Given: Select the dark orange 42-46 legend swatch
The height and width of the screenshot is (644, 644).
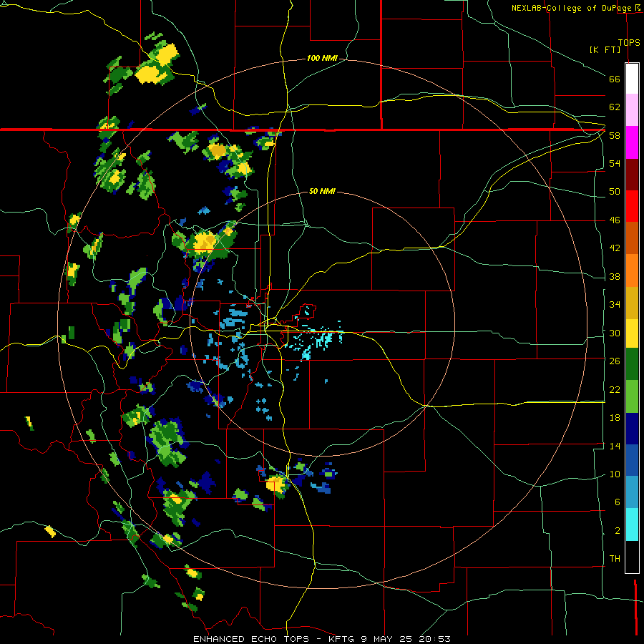Looking at the screenshot, I should (x=632, y=238).
